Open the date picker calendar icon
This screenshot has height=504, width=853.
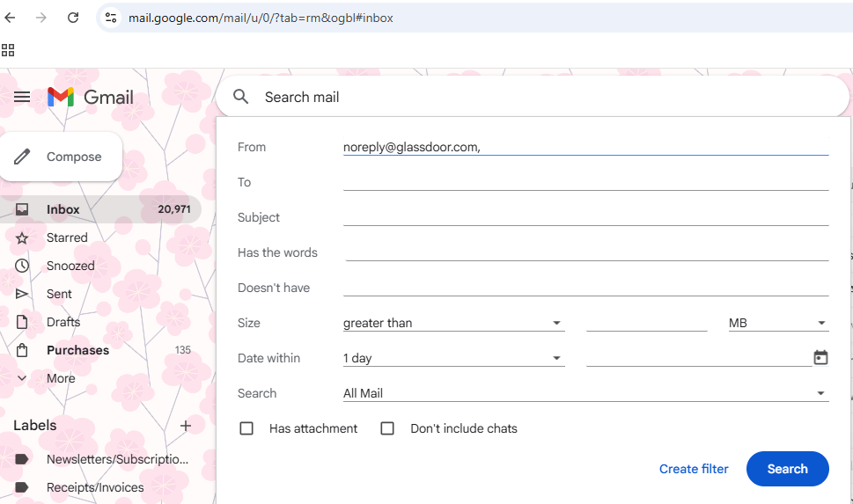click(x=820, y=358)
